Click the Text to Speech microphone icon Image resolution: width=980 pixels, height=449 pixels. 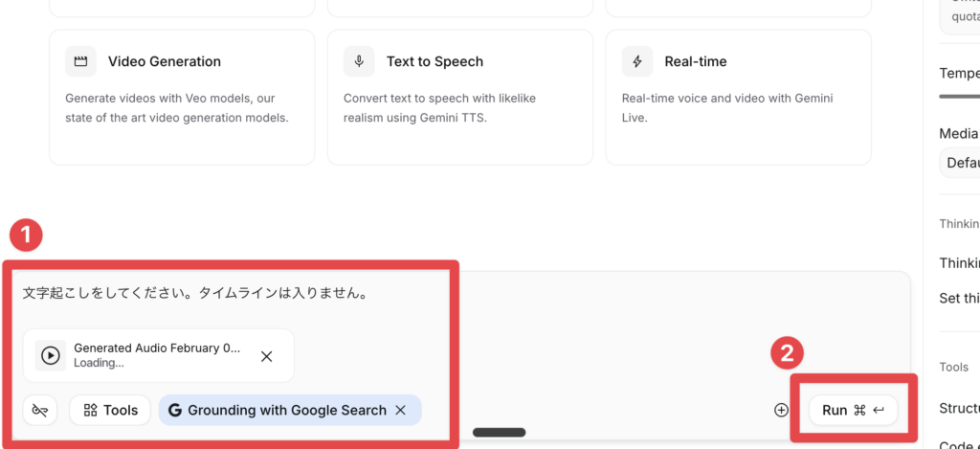pos(359,61)
